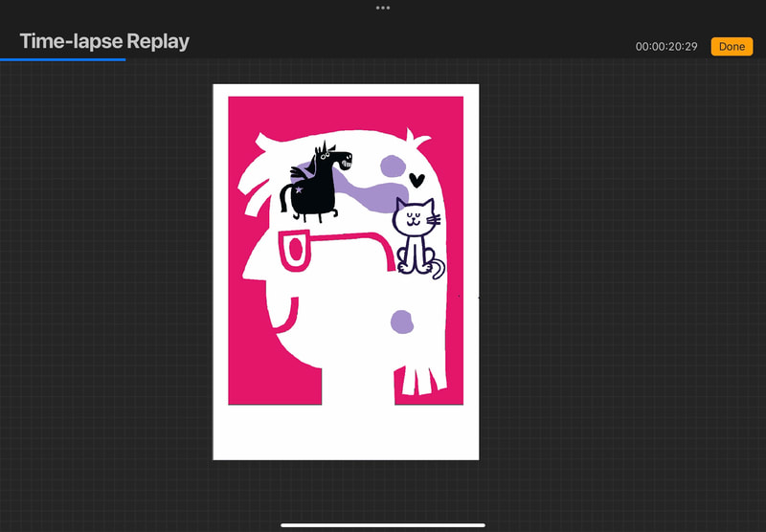
Task: Open the three-dot multitasking menu at top
Action: [x=383, y=7]
